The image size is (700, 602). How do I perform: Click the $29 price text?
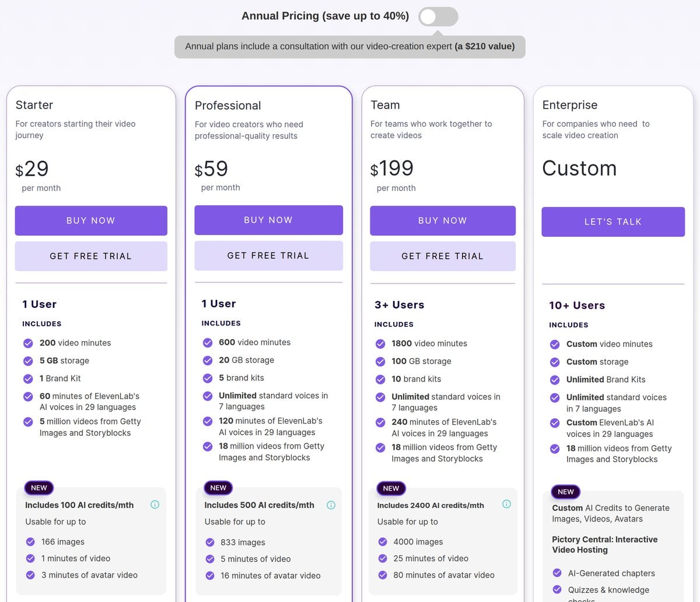point(32,169)
